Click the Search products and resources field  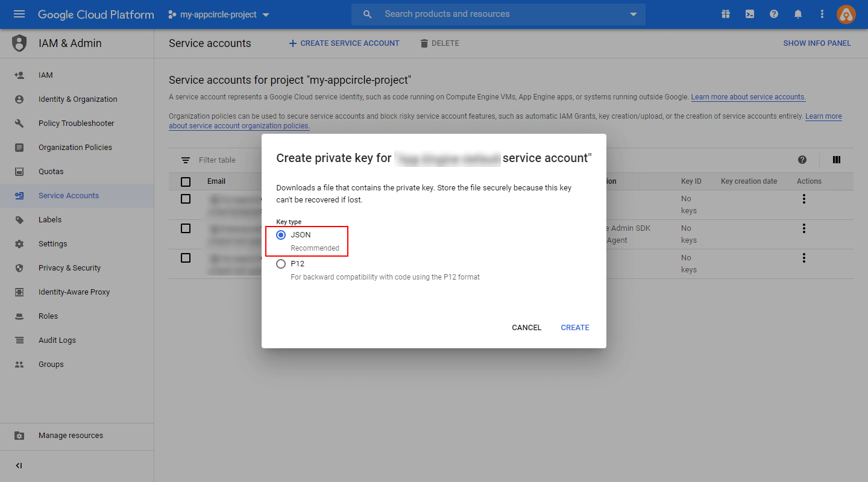[498, 14]
